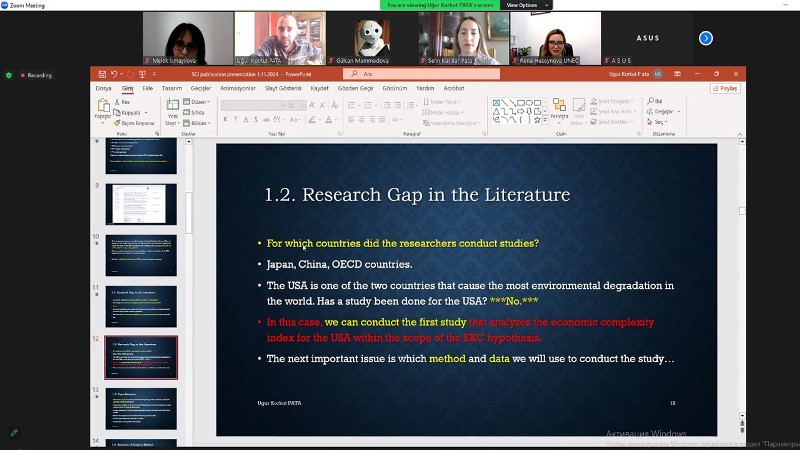Open the Yerleştir (Arrange) tool

(559, 109)
